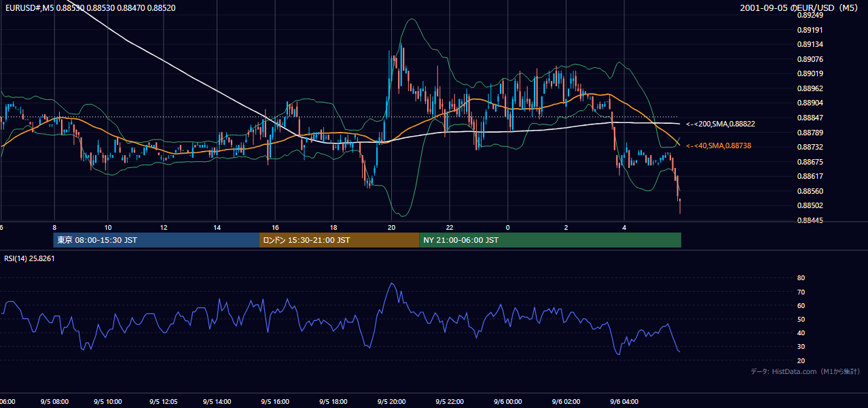Screen dimensions: 868x408
Task: Click the 0.89076 price axis label
Action: click(x=810, y=59)
